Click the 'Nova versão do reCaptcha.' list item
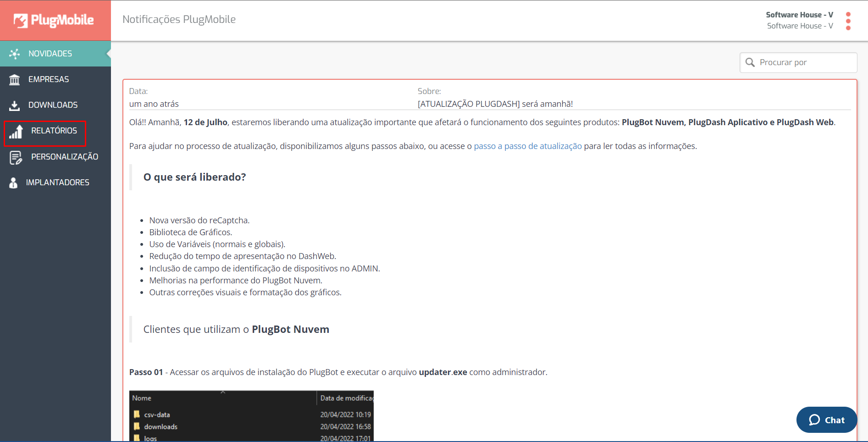Image resolution: width=868 pixels, height=442 pixels. click(199, 221)
